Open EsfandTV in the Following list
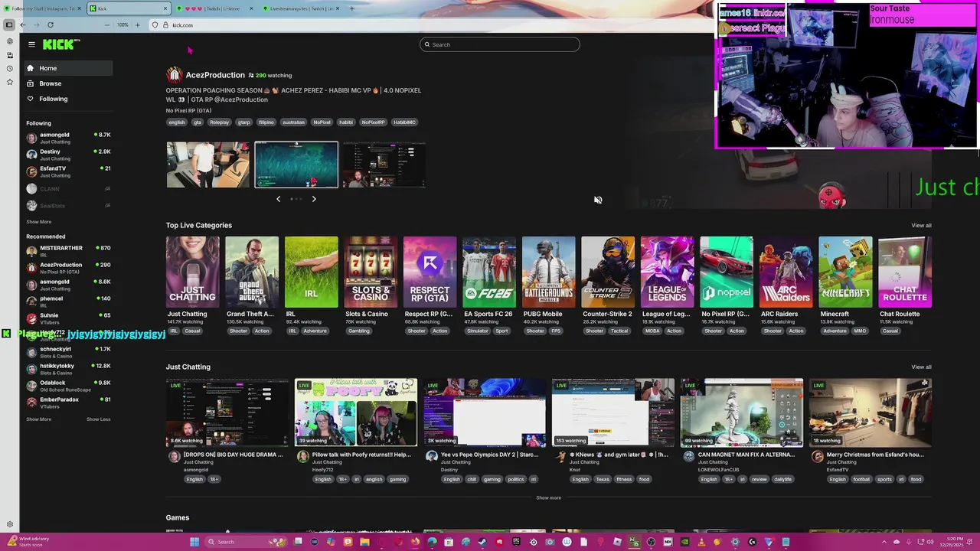Image resolution: width=980 pixels, height=551 pixels. click(68, 171)
